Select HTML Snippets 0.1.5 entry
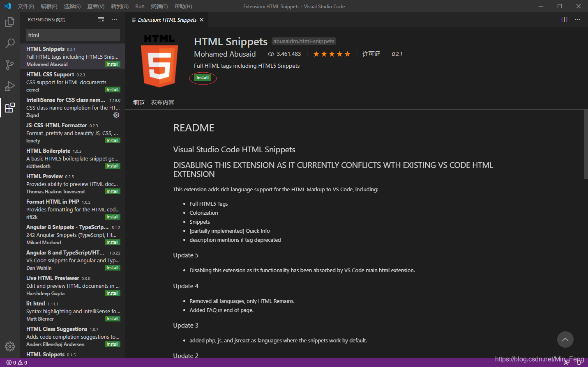 tap(72, 354)
